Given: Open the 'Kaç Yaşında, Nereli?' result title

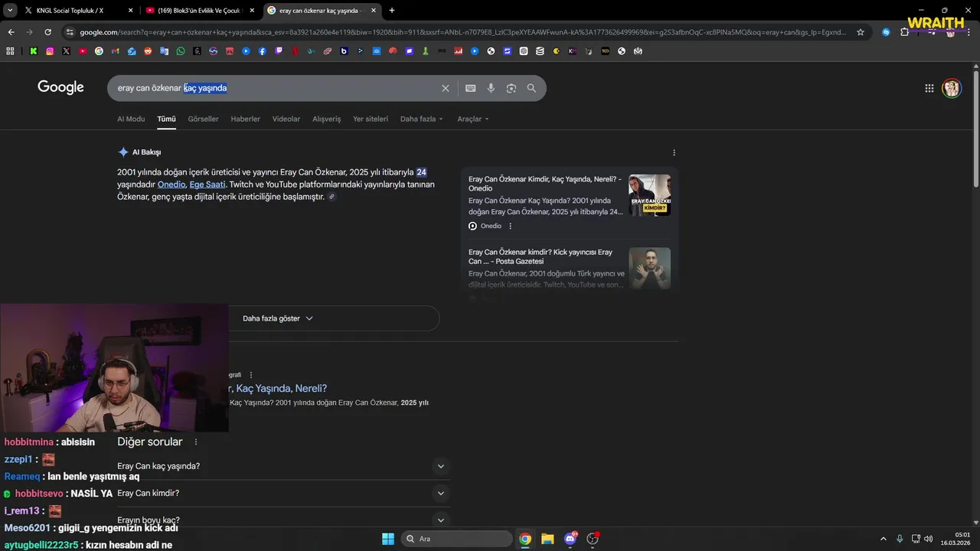Looking at the screenshot, I should [278, 388].
